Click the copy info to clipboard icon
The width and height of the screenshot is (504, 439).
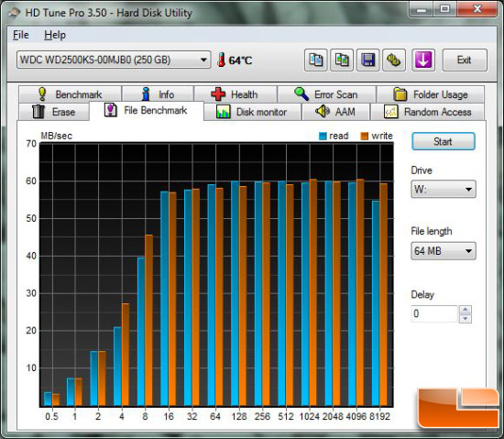click(316, 60)
